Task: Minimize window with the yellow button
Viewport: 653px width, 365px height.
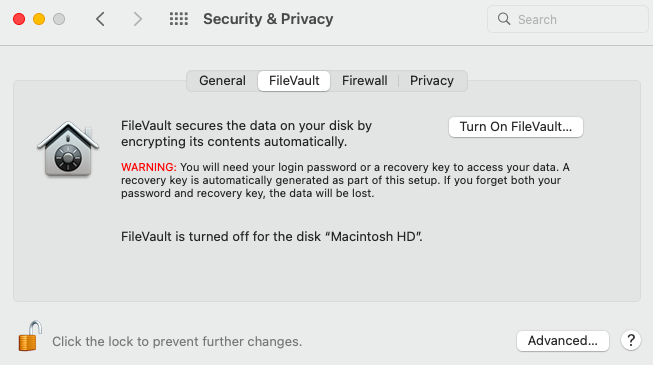Action: [39, 19]
